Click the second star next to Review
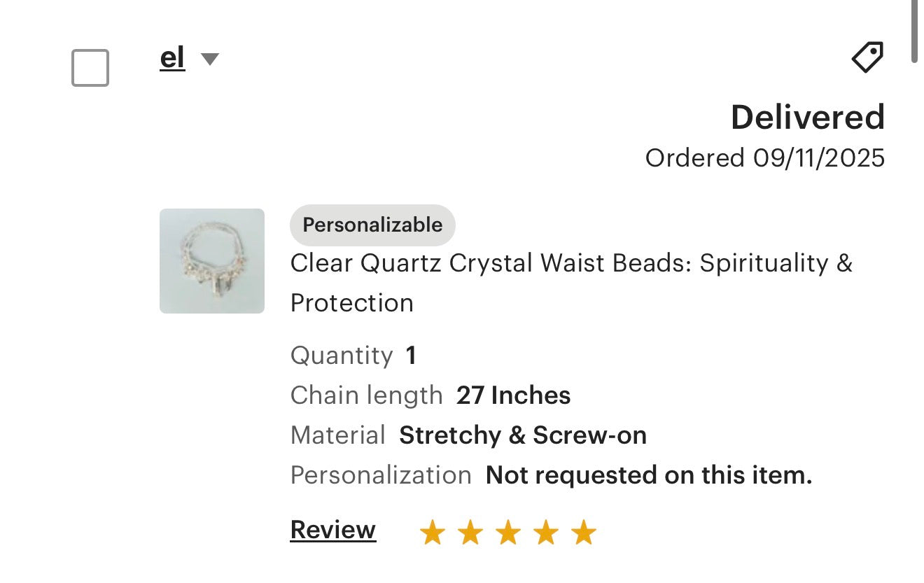The height and width of the screenshot is (583, 924). (470, 532)
